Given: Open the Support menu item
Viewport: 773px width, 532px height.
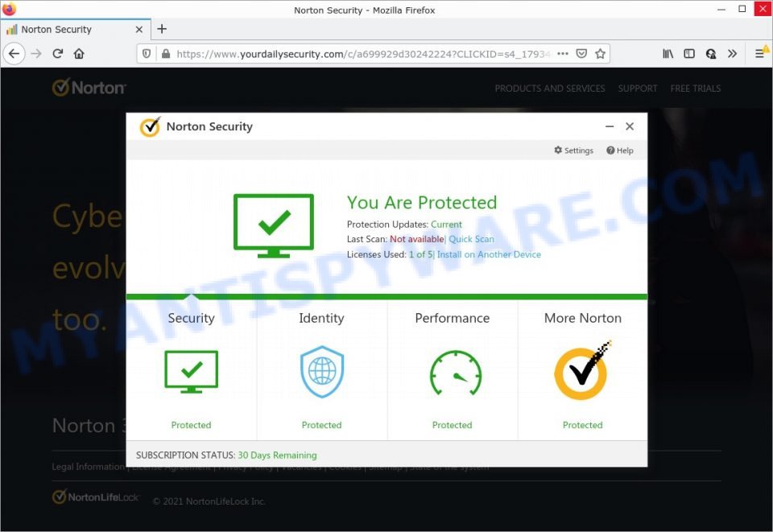Looking at the screenshot, I should click(638, 89).
